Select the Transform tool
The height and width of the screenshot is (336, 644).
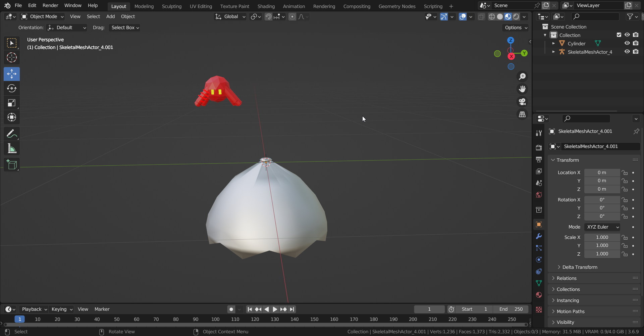pos(12,117)
